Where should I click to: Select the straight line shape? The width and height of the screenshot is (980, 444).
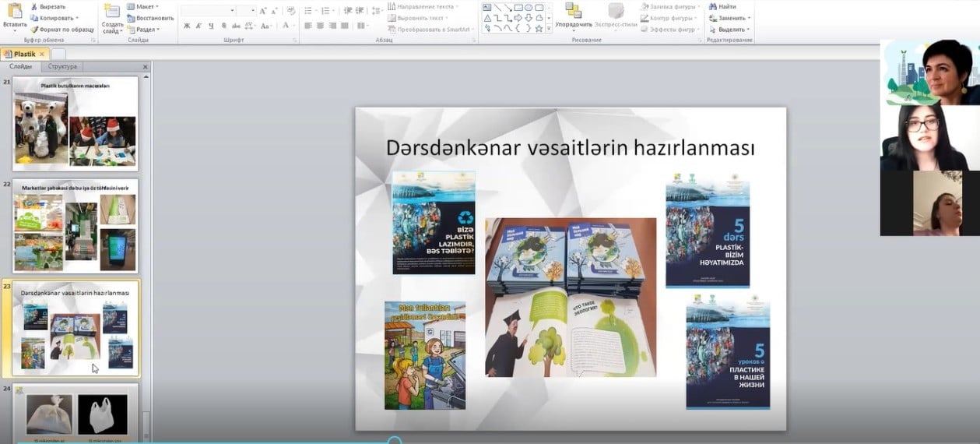point(497,8)
